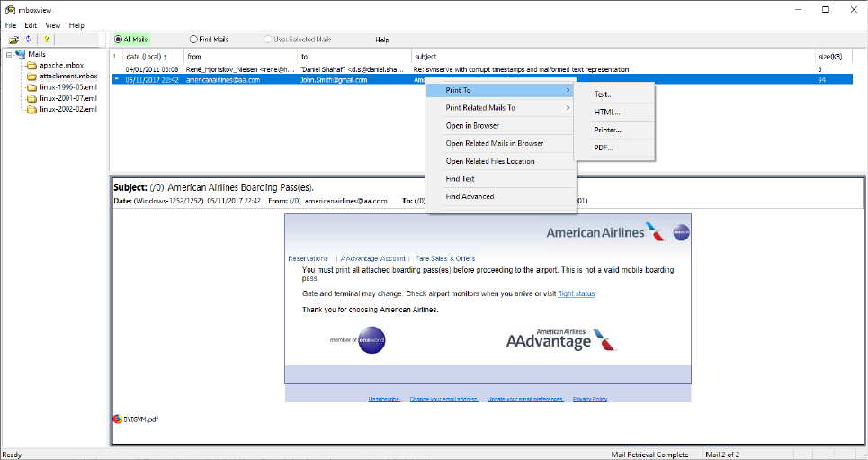Select the All Mails radio button
The image size is (868, 460).
tap(118, 40)
